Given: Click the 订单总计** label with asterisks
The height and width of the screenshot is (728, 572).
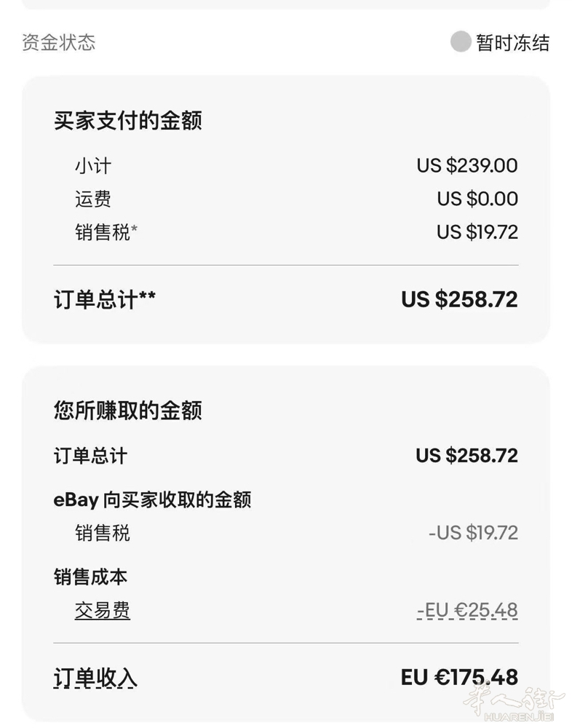Looking at the screenshot, I should tap(104, 299).
